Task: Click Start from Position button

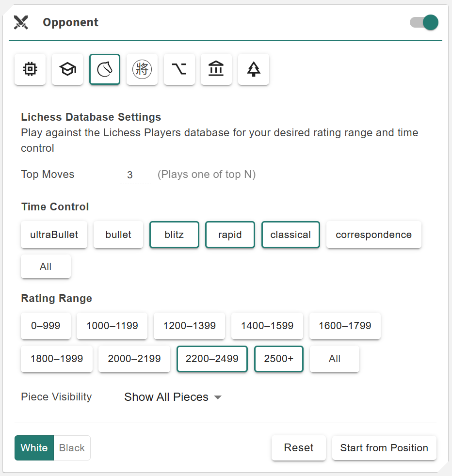Action: pyautogui.click(x=384, y=448)
